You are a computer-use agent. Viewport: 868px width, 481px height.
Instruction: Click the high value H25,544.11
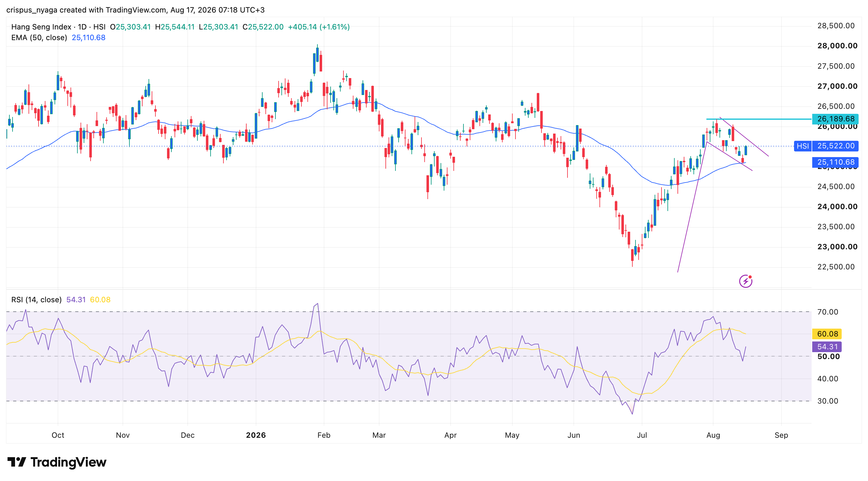coord(175,27)
